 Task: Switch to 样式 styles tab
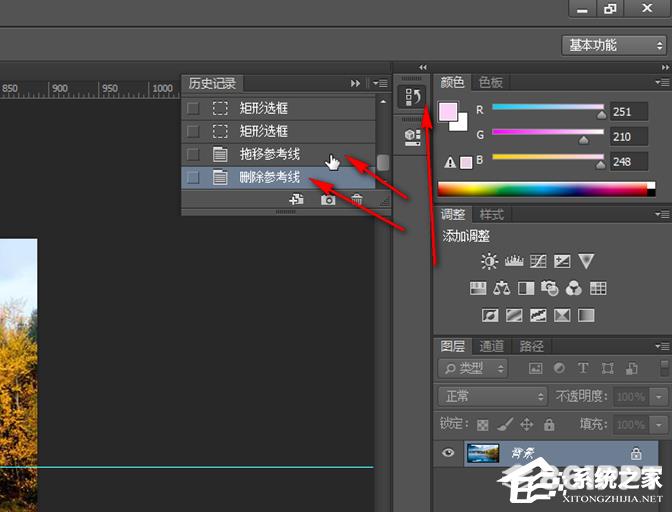[492, 214]
